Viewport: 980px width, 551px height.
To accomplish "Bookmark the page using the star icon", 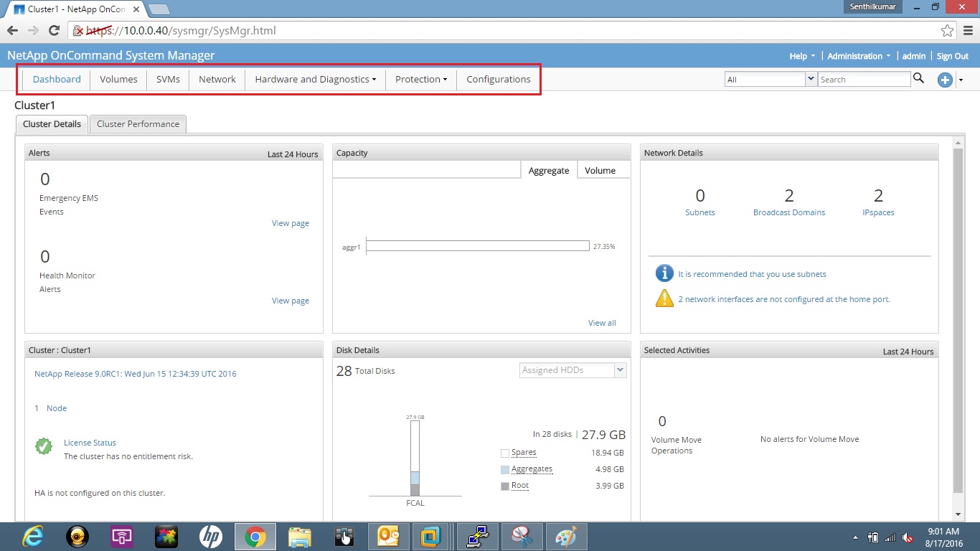I will (x=948, y=31).
